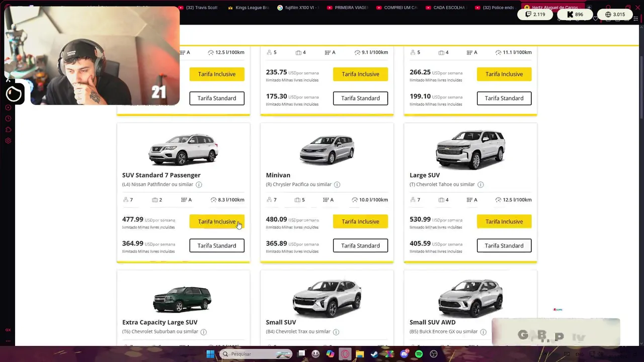Open a new browser tab
644x362 pixels.
589,8
